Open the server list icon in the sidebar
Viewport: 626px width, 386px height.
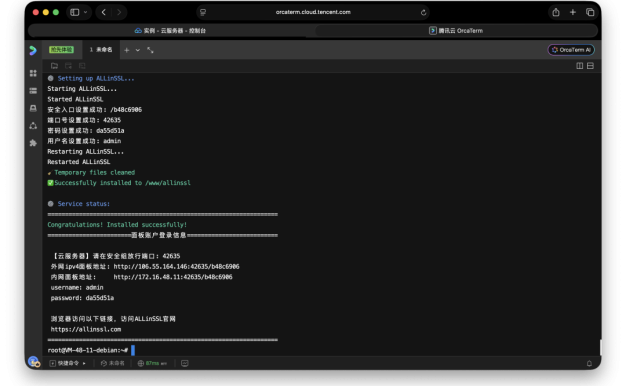(x=33, y=91)
